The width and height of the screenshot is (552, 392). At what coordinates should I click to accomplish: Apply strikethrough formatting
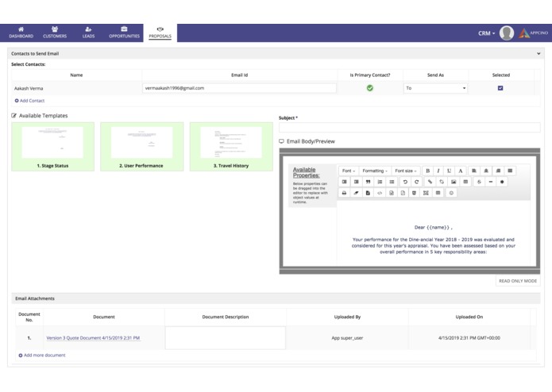[479, 182]
